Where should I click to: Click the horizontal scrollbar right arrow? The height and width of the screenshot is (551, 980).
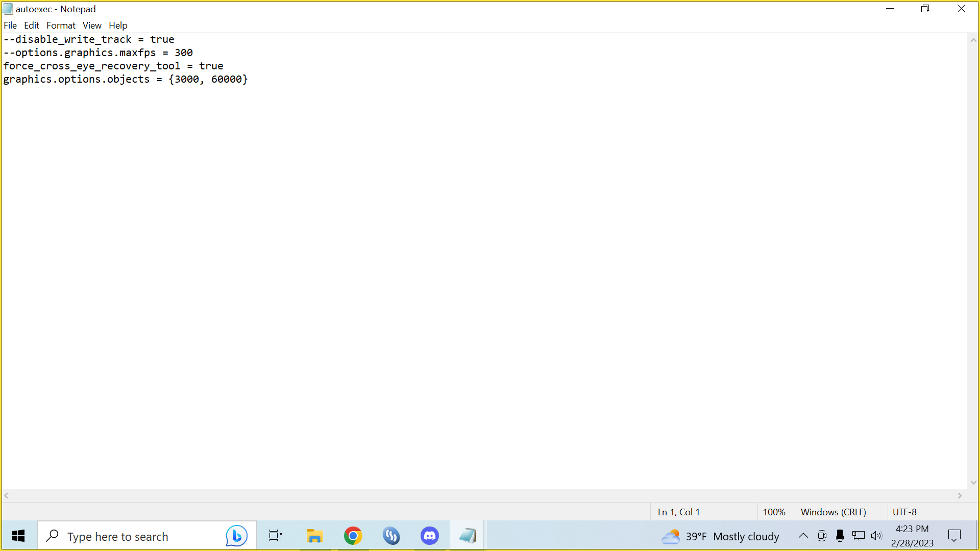click(x=960, y=495)
